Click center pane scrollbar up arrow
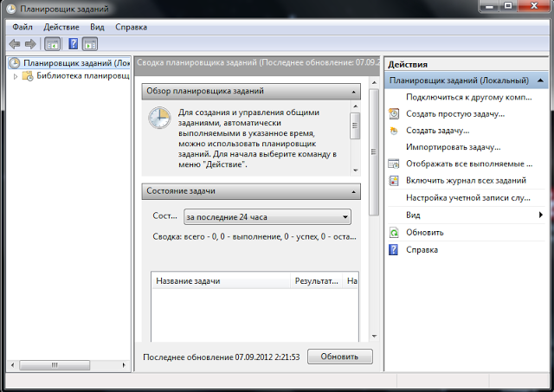This screenshot has width=554, height=392. point(374,82)
